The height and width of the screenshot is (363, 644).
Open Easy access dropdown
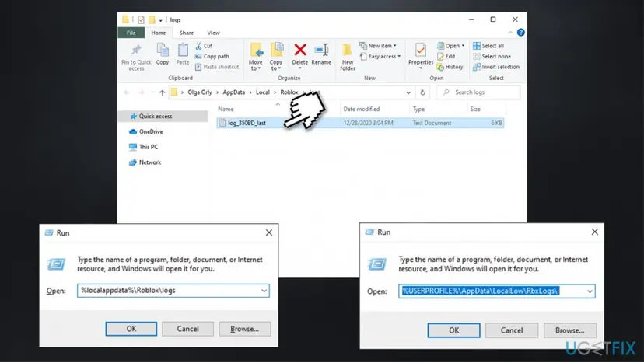coord(380,56)
